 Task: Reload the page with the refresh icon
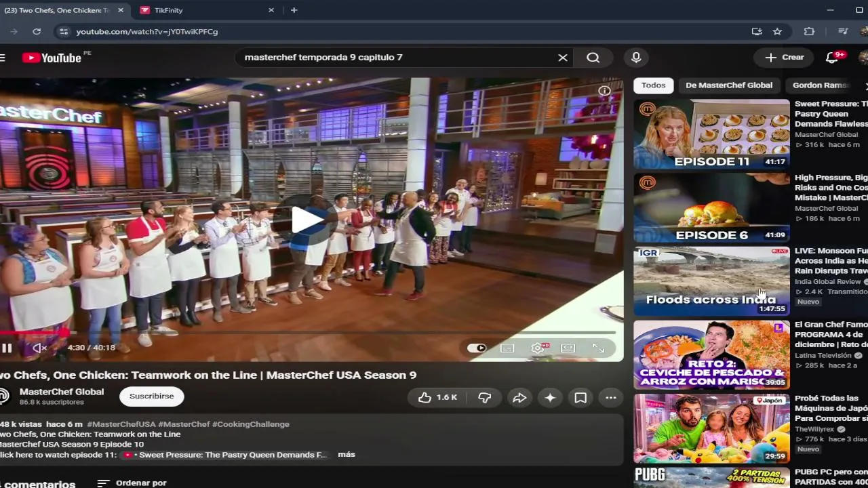(x=37, y=32)
